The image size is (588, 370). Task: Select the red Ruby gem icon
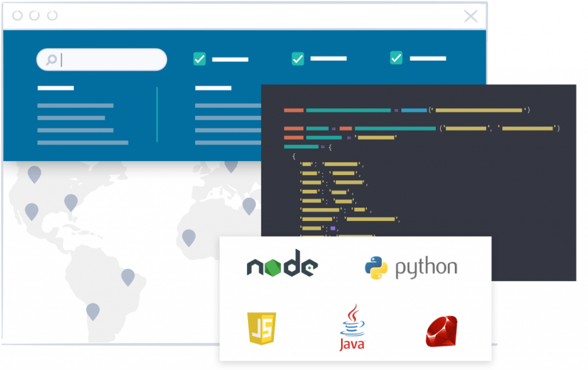tap(441, 331)
